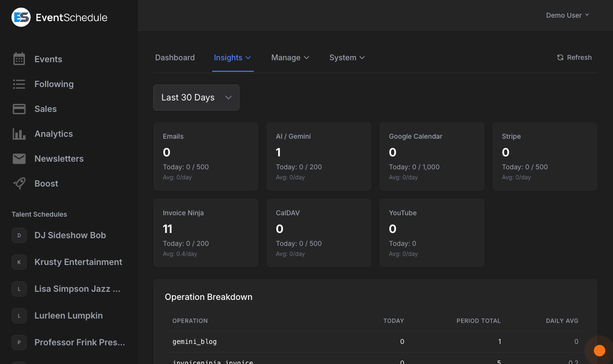Go to Sales in sidebar
613x364 pixels.
pyautogui.click(x=45, y=109)
